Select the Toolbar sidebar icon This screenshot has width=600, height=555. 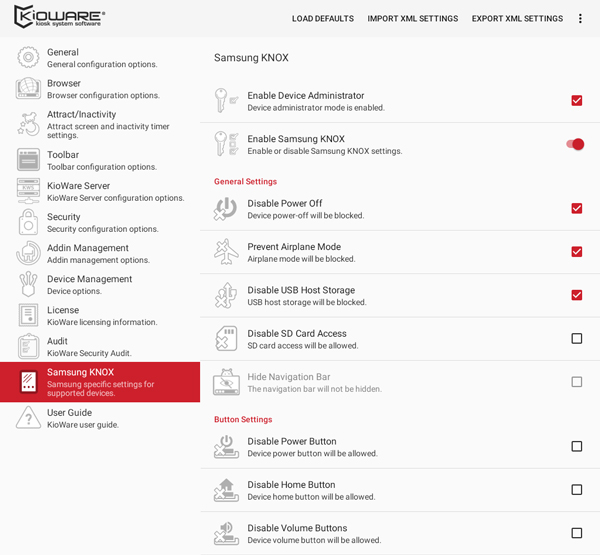click(28, 160)
